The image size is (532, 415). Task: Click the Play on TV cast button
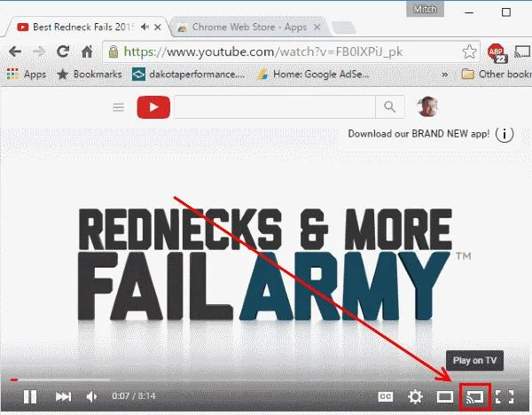pyautogui.click(x=474, y=396)
